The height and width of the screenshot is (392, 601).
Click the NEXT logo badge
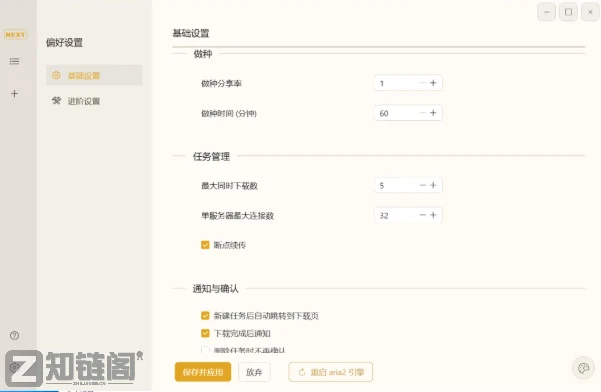[x=15, y=34]
